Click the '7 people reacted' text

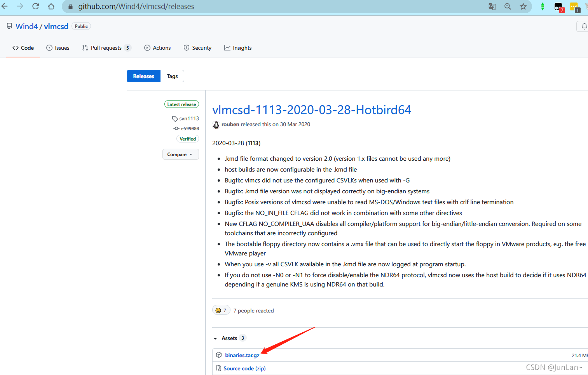point(253,311)
